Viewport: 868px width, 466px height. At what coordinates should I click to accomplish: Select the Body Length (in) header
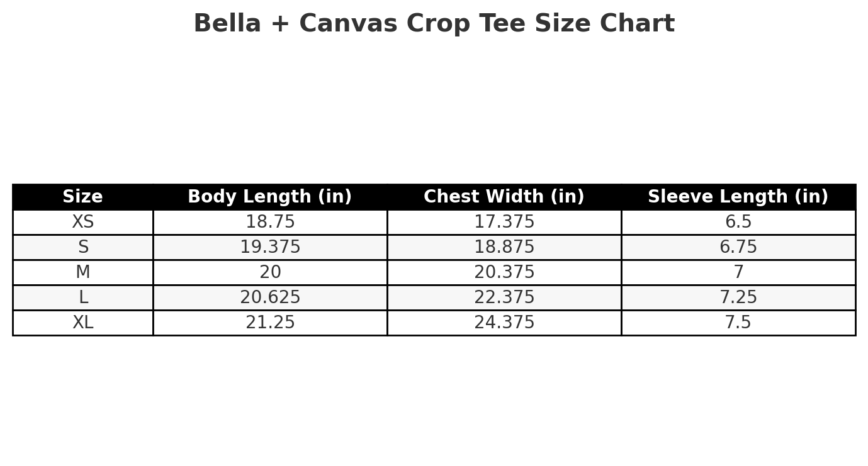tap(270, 197)
